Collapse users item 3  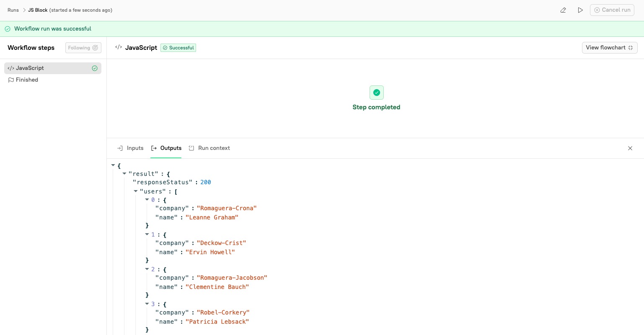click(147, 304)
